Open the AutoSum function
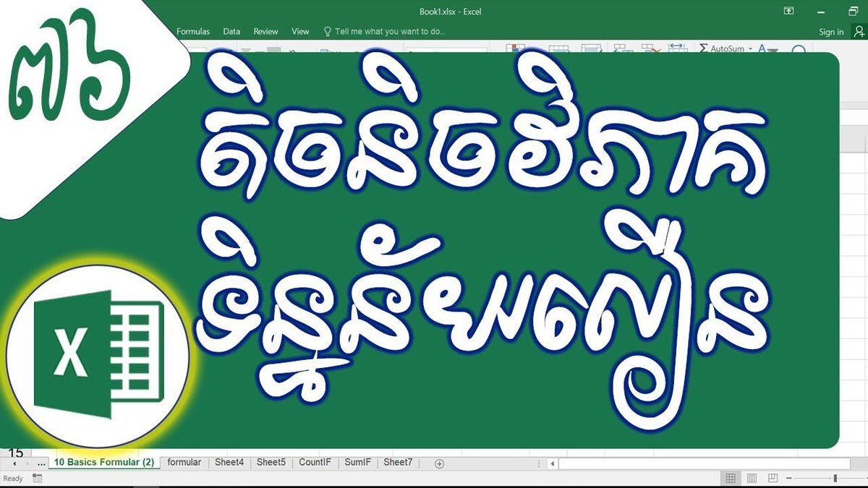Screen dimensions: 868x488 click(723, 48)
